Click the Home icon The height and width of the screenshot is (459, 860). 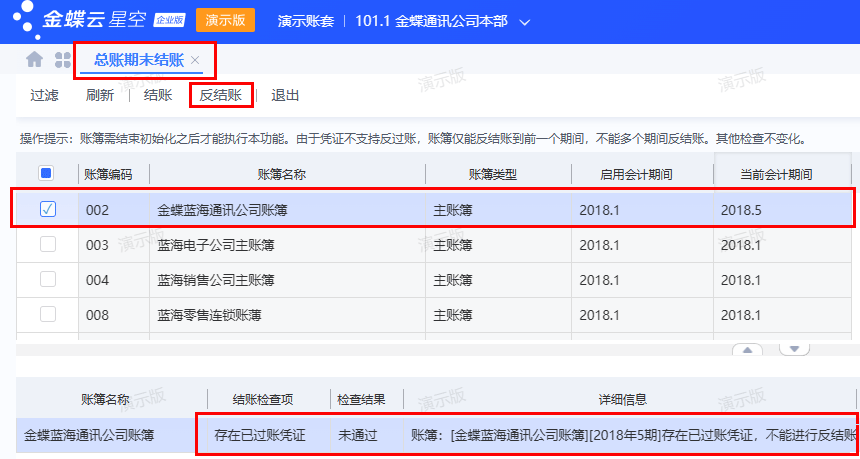[34, 60]
